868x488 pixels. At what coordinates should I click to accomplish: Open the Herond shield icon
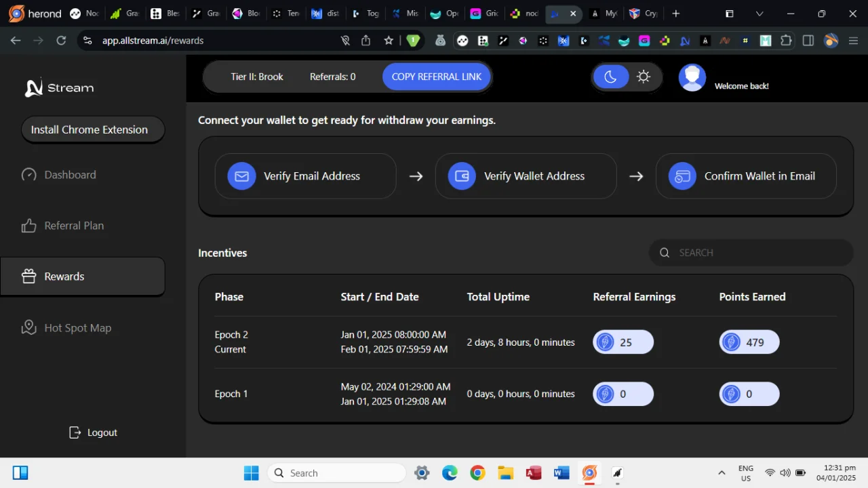pyautogui.click(x=413, y=41)
